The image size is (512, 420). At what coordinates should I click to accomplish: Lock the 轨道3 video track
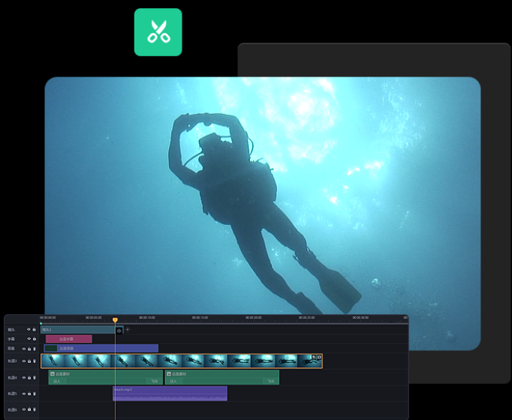coord(29,361)
